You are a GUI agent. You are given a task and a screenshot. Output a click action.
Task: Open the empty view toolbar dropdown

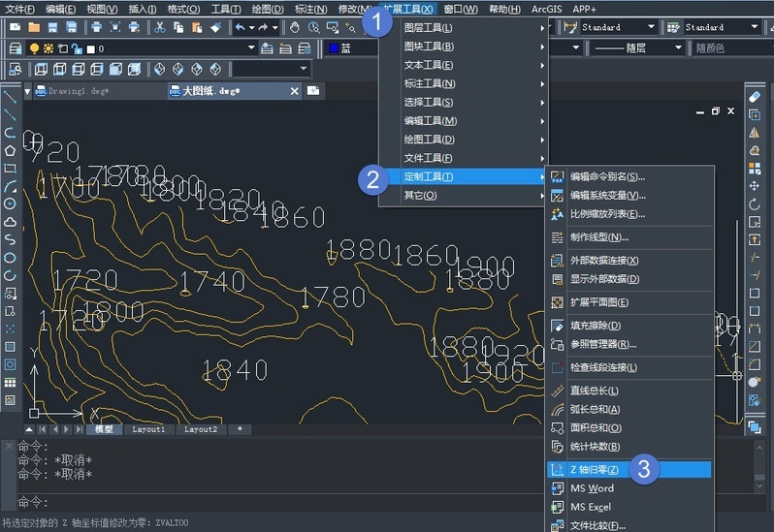304,69
